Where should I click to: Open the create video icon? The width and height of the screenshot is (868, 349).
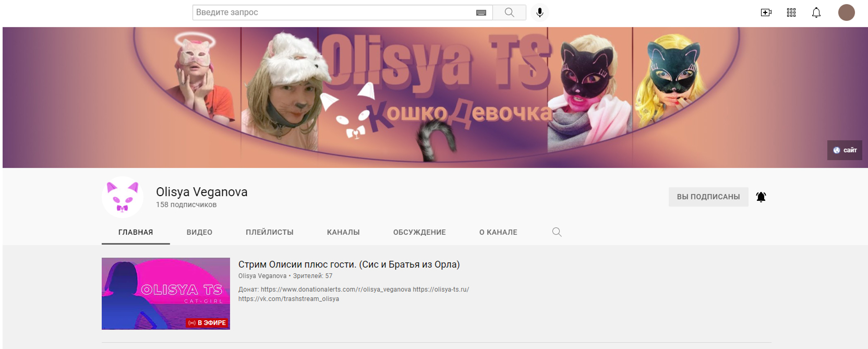coord(766,13)
